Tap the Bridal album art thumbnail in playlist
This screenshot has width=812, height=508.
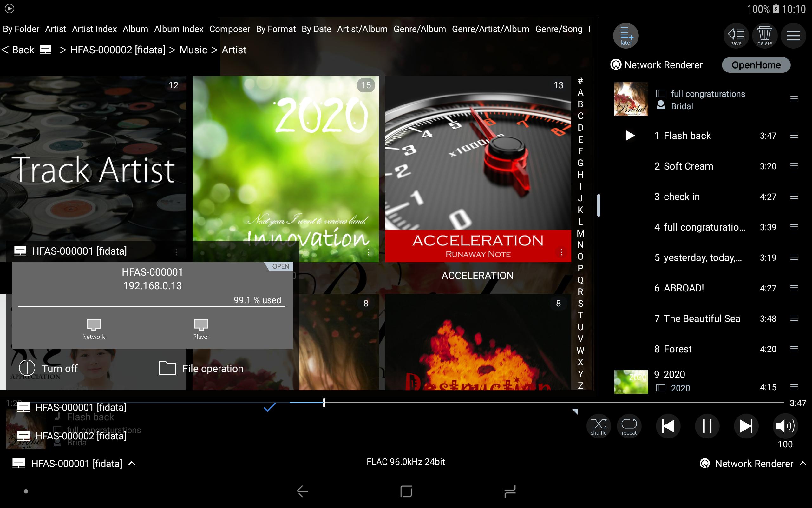pos(631,99)
